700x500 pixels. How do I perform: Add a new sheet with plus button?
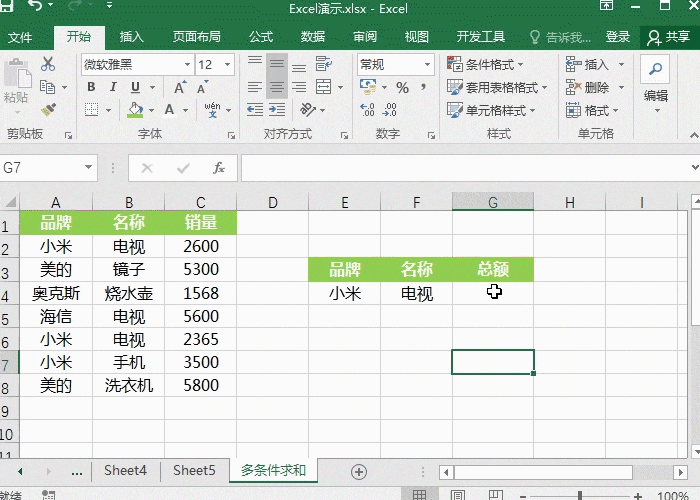tap(359, 471)
